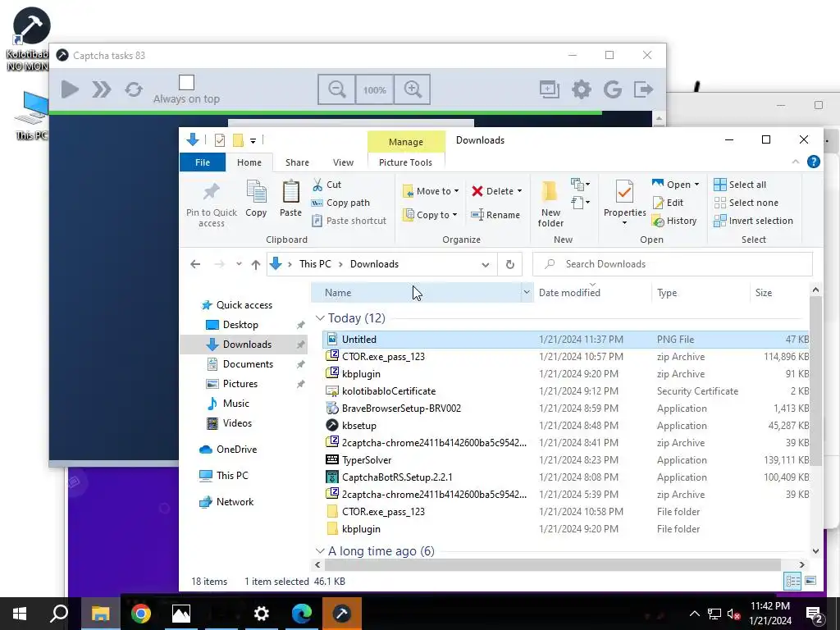
Task: Refresh the Downloads folder
Action: [x=510, y=265]
